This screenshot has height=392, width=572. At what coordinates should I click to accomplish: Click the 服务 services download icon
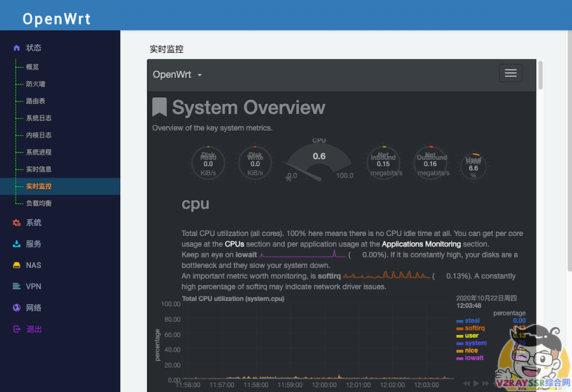point(17,243)
